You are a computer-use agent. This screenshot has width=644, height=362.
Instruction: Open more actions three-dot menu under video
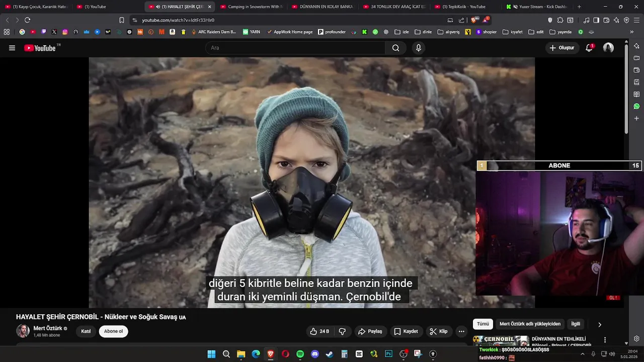click(461, 331)
